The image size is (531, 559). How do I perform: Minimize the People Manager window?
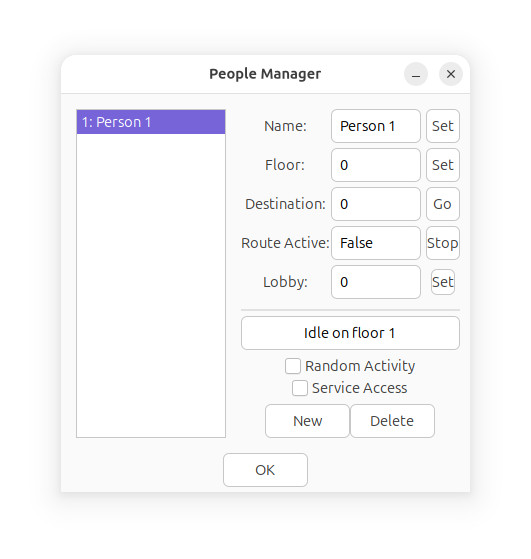[x=416, y=74]
